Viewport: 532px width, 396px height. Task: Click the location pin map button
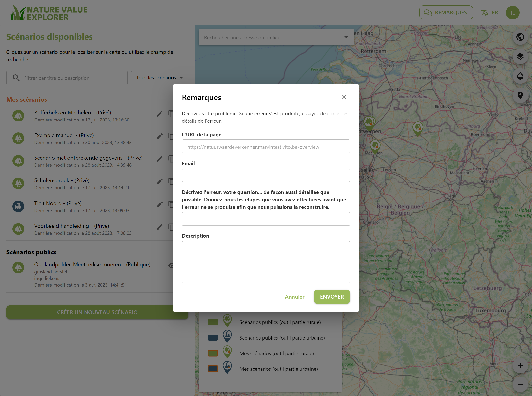tap(520, 95)
